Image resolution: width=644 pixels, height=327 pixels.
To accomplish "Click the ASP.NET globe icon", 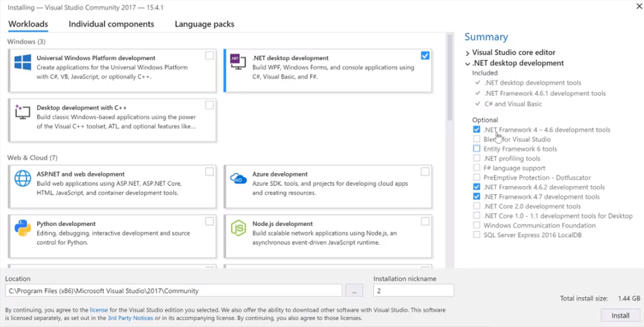I will click(23, 178).
